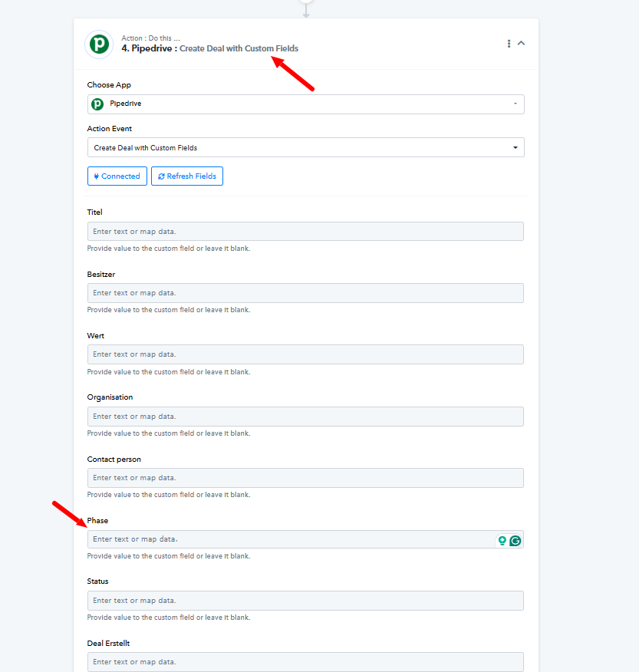
Task: Click the refresh arrows icon on Refresh Fields
Action: (161, 176)
